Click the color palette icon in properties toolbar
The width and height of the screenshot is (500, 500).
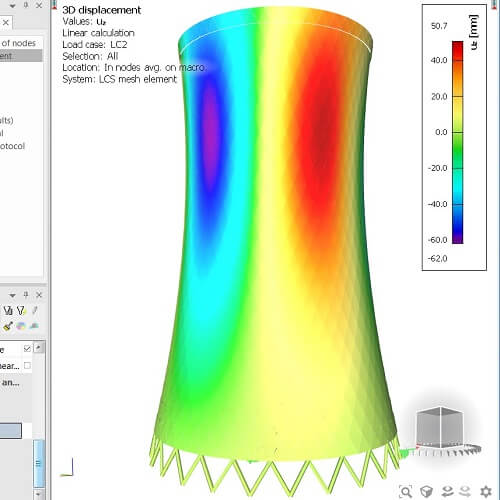click(21, 326)
